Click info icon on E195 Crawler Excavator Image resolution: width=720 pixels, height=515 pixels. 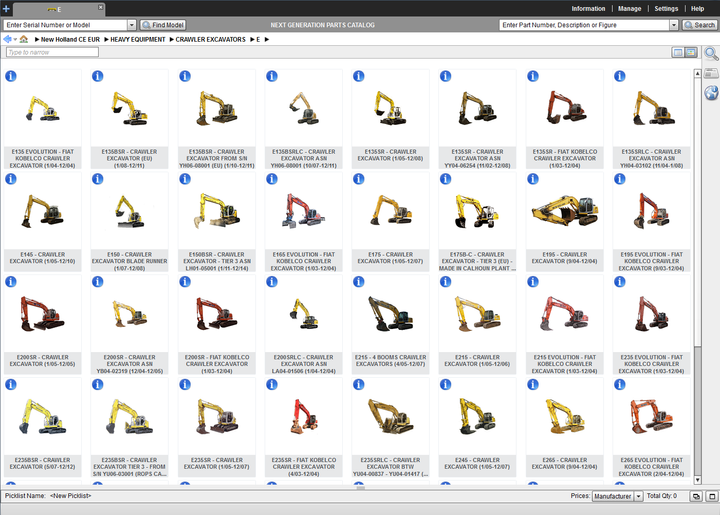[533, 179]
